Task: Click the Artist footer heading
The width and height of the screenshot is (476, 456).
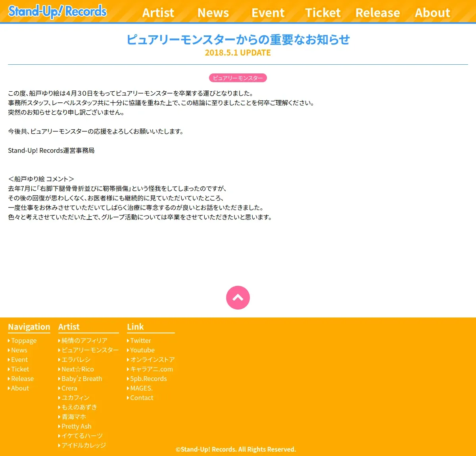Action: pos(69,327)
